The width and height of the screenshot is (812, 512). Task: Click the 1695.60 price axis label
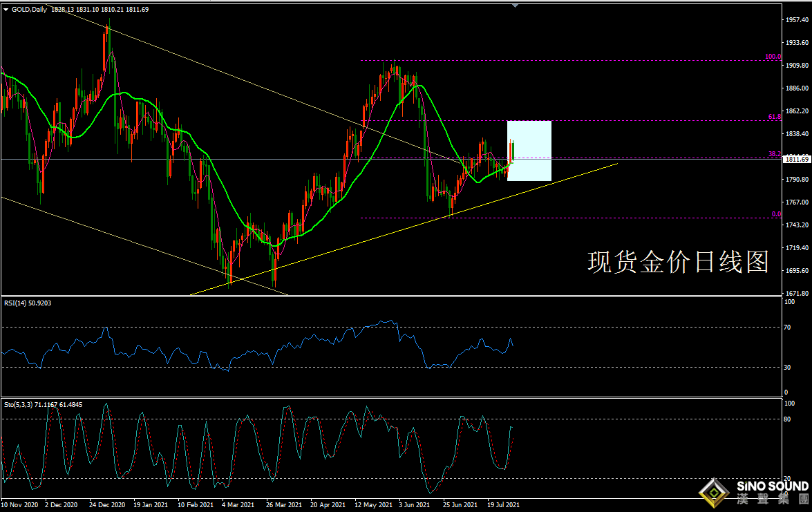pos(797,270)
